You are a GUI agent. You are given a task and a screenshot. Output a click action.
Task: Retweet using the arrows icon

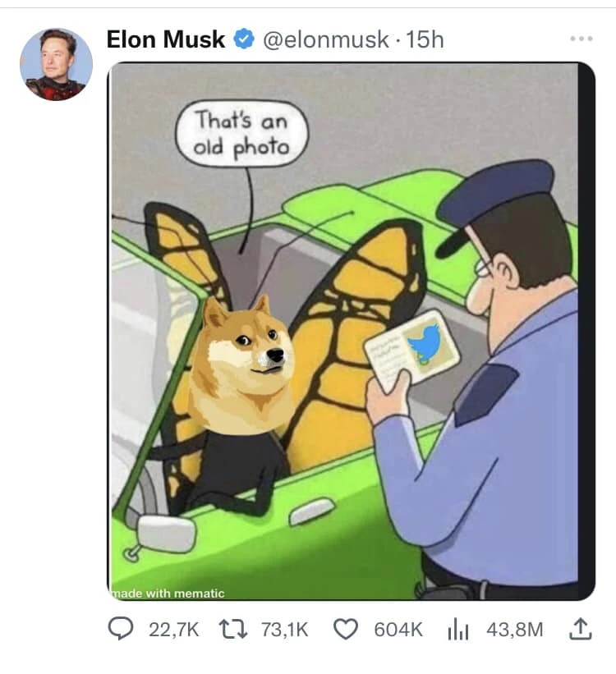(x=233, y=630)
